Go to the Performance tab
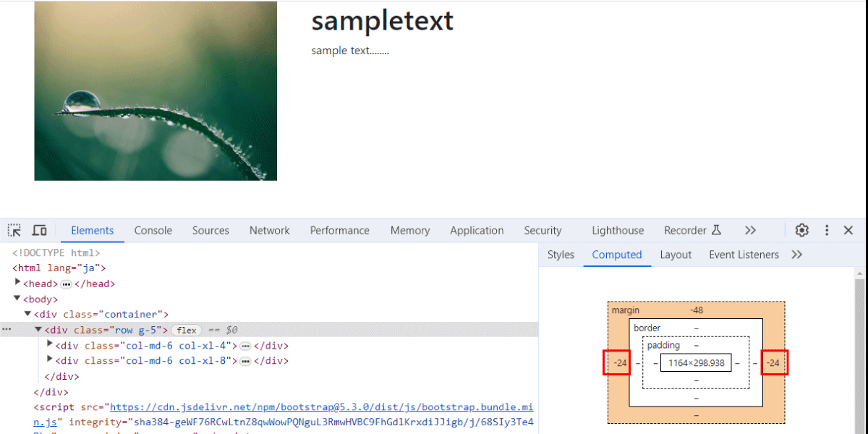The width and height of the screenshot is (868, 434). pyautogui.click(x=340, y=231)
